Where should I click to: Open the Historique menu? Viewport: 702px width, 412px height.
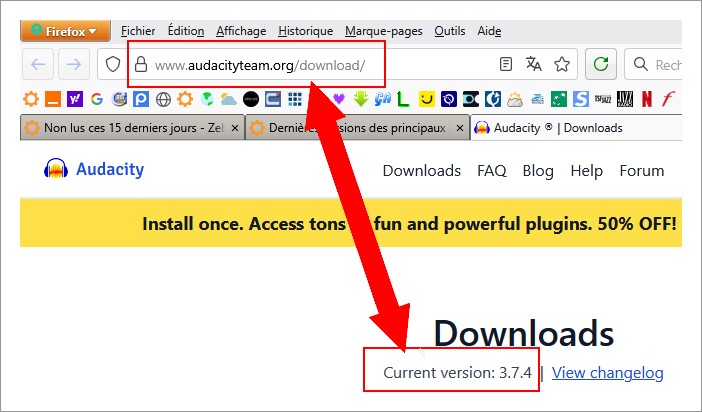305,31
